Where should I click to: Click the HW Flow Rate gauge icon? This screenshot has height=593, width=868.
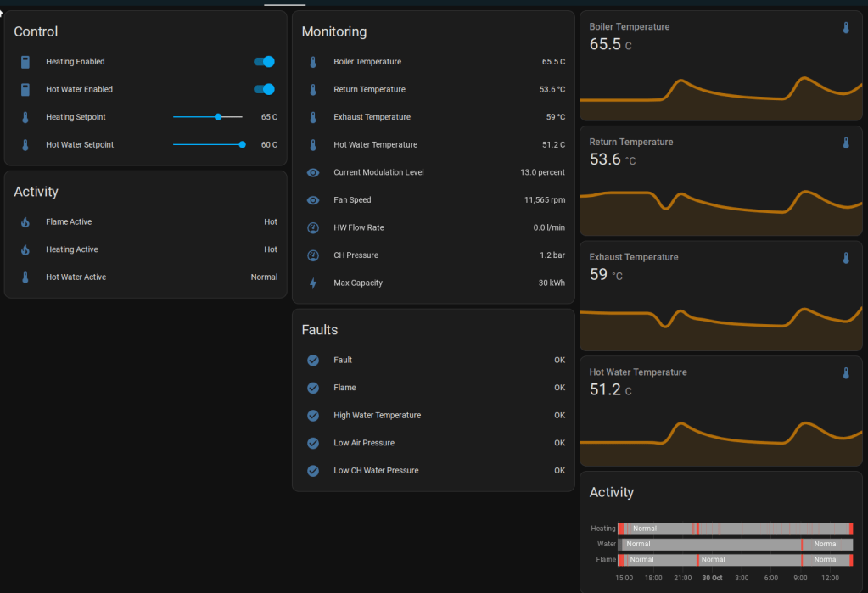[x=313, y=227]
